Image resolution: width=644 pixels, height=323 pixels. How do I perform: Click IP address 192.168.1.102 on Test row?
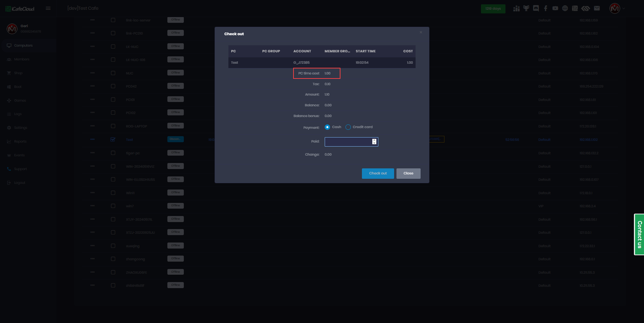(589, 140)
